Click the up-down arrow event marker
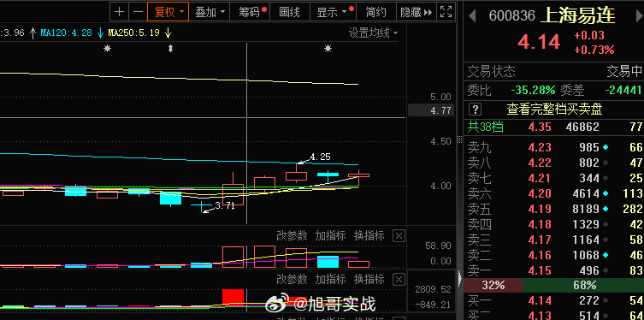This screenshot has width=644, height=320. [x=170, y=49]
